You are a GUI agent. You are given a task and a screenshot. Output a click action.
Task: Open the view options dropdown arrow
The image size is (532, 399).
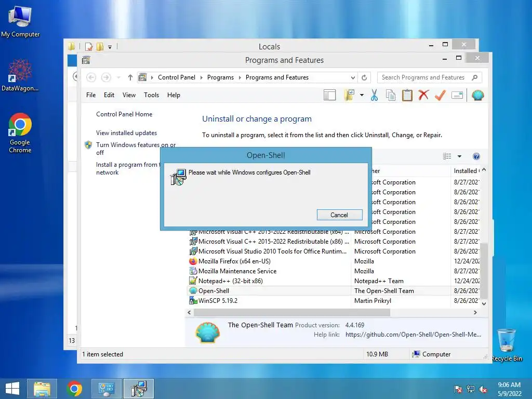(x=459, y=156)
